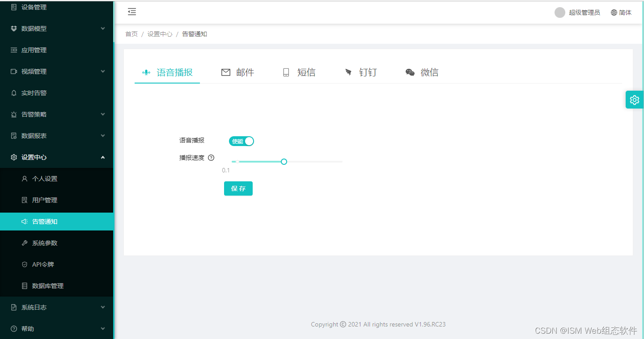Viewport: 644px width, 339px height.
Task: Click the 个人设置 person icon
Action: [24, 178]
